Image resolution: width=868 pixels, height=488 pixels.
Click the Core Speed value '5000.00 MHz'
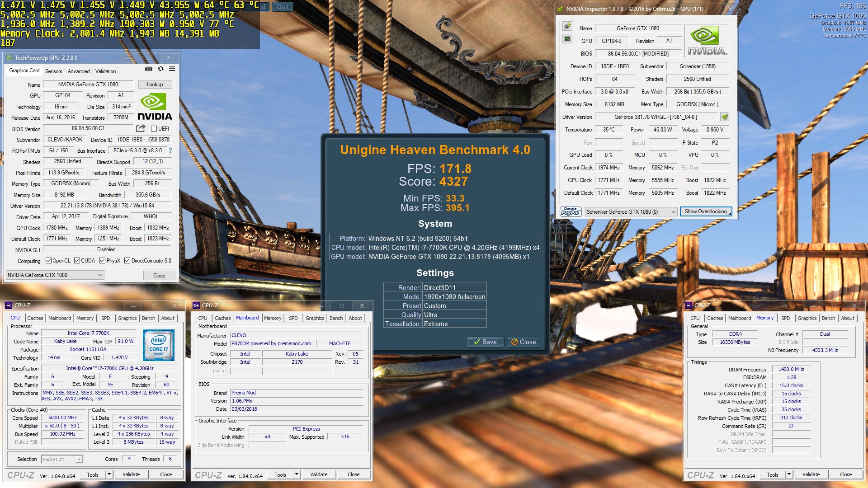click(x=63, y=418)
